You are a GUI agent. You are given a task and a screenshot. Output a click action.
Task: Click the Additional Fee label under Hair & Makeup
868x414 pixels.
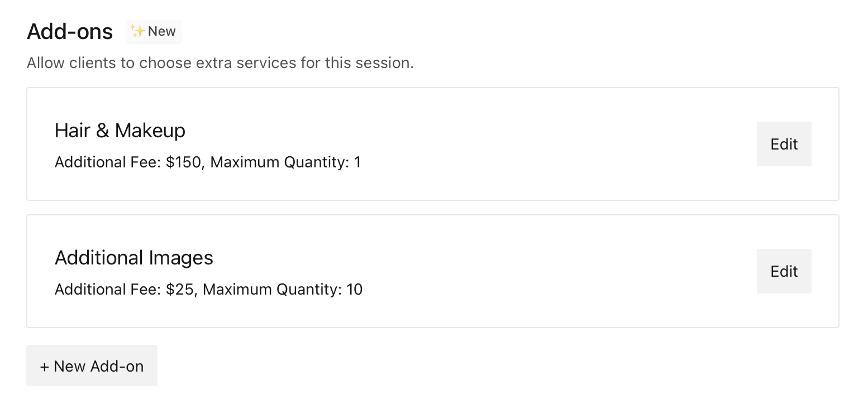108,162
